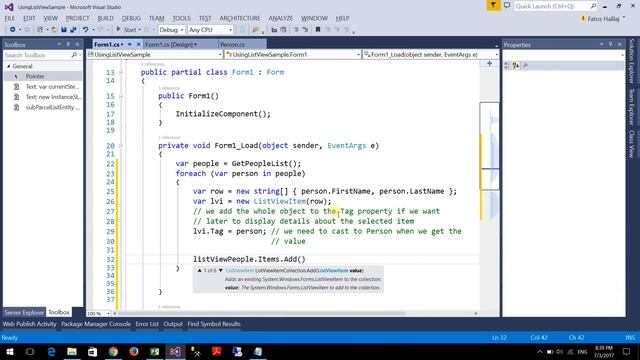The width and height of the screenshot is (640, 360).
Task: Open the Fatos Hallaj account dropdown
Action: tap(602, 19)
